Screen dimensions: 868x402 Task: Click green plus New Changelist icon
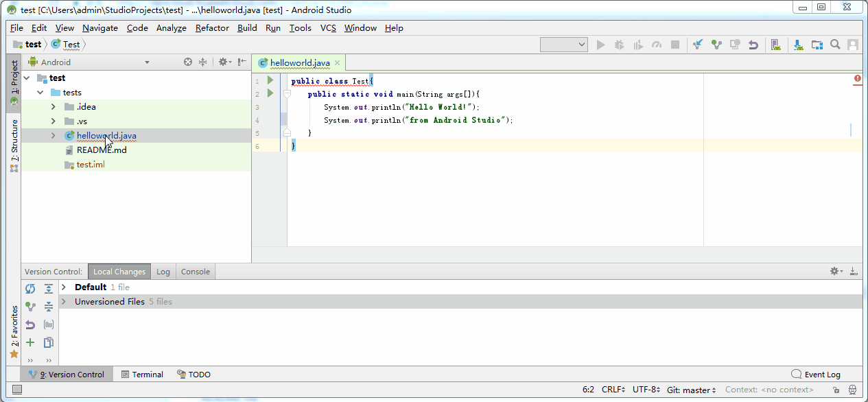coord(30,342)
